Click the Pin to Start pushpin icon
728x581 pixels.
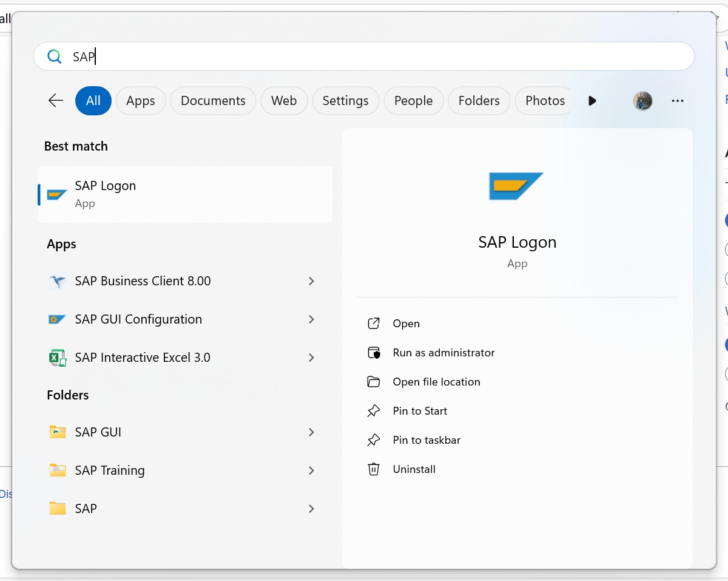coord(374,411)
